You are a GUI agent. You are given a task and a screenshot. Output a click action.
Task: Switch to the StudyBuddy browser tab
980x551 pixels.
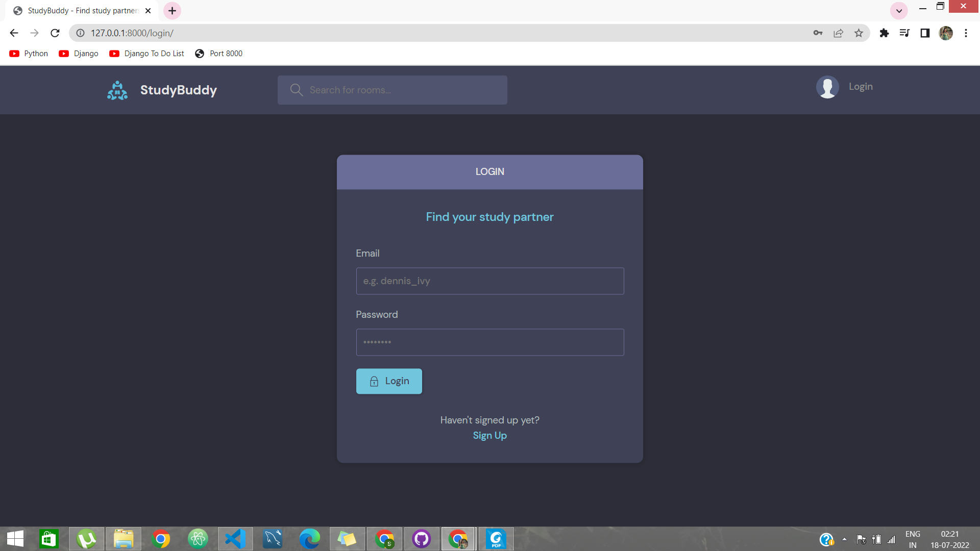(x=77, y=10)
